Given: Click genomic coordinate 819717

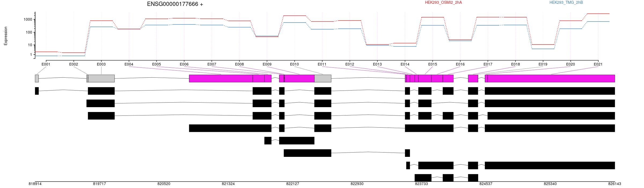Looking at the screenshot, I should 99,184.
